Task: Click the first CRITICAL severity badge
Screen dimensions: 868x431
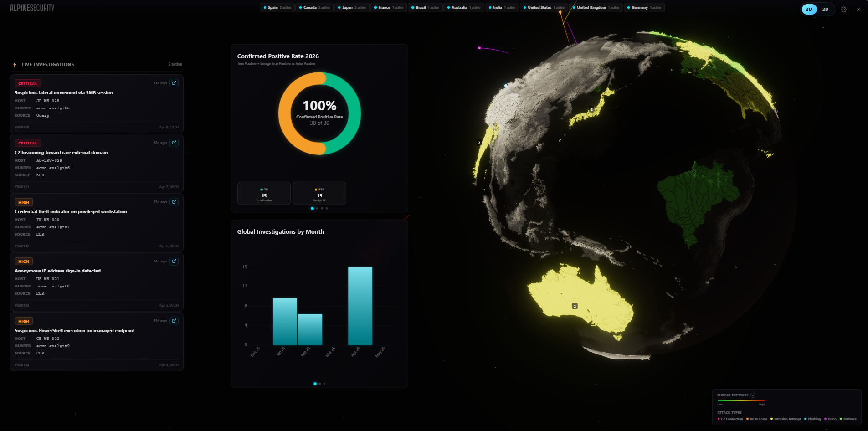Action: tap(28, 83)
